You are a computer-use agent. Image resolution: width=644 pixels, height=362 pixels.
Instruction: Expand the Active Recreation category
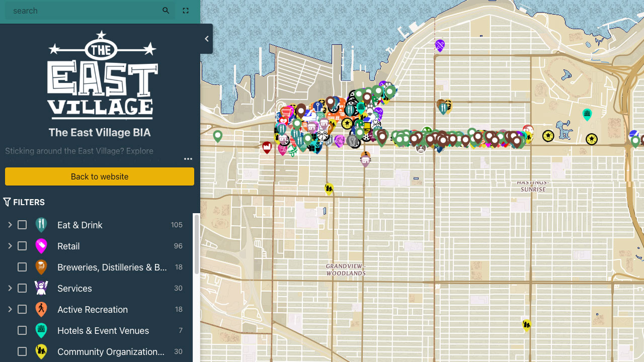[10, 309]
